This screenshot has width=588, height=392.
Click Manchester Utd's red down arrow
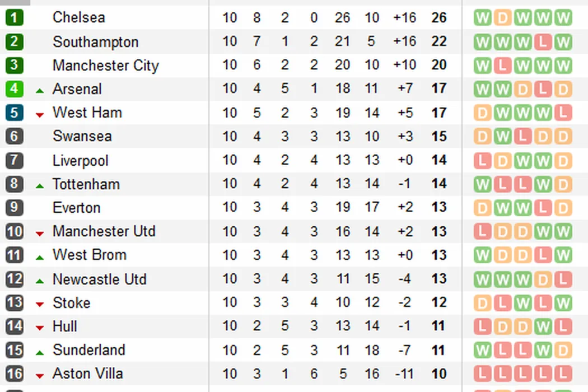pos(40,233)
